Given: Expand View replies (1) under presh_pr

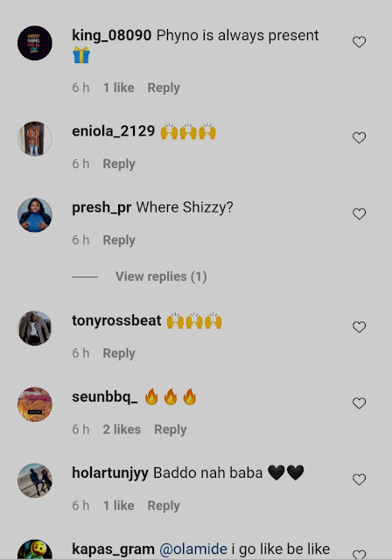Looking at the screenshot, I should click(161, 276).
